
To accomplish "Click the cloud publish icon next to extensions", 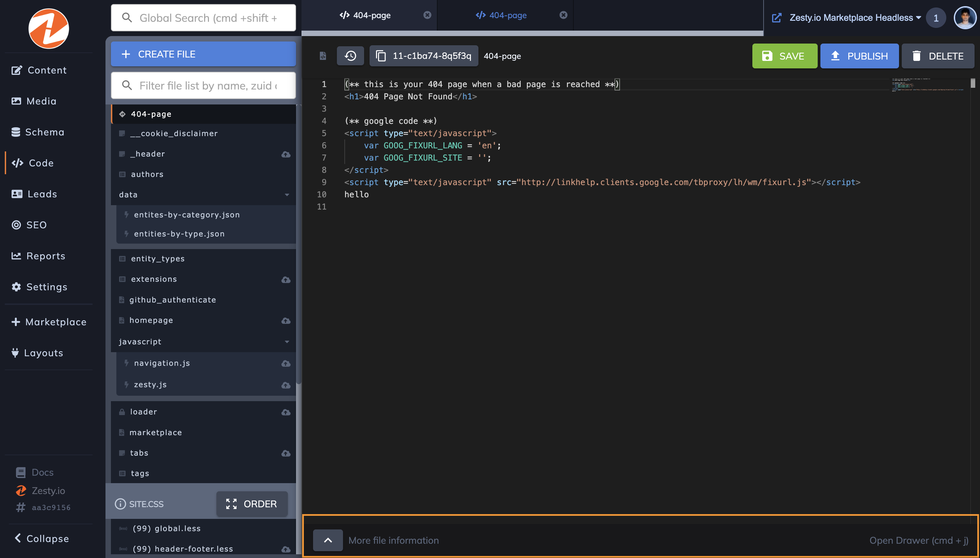I will click(286, 280).
